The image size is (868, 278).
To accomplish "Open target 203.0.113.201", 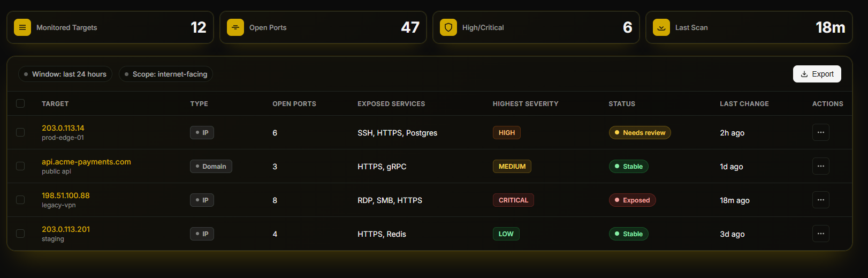I will point(66,229).
